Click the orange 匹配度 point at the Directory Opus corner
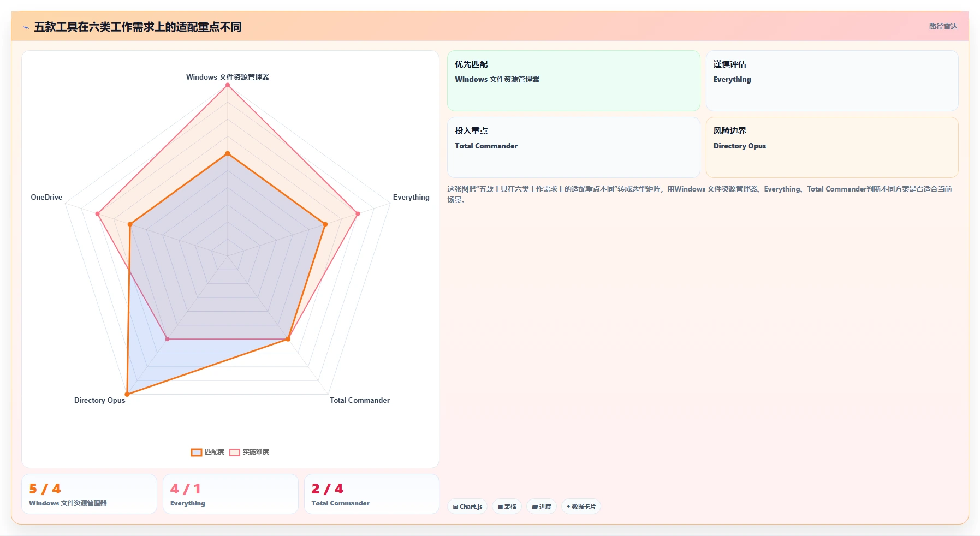This screenshot has height=536, width=980. coord(127,394)
